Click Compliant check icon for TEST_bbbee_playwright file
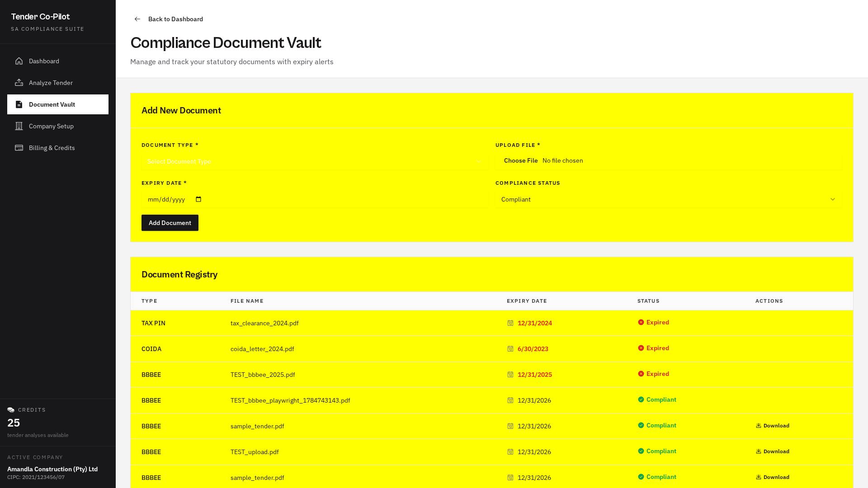Image resolution: width=868 pixels, height=488 pixels. coord(641,399)
